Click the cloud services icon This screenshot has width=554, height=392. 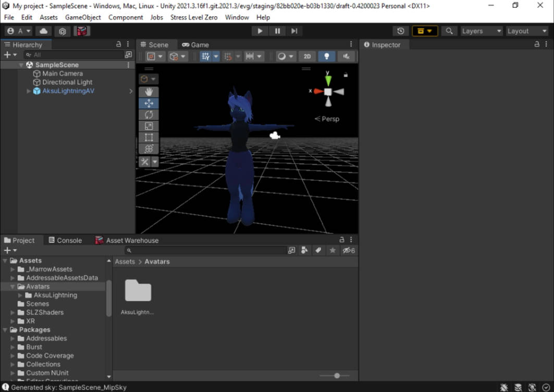tap(44, 31)
